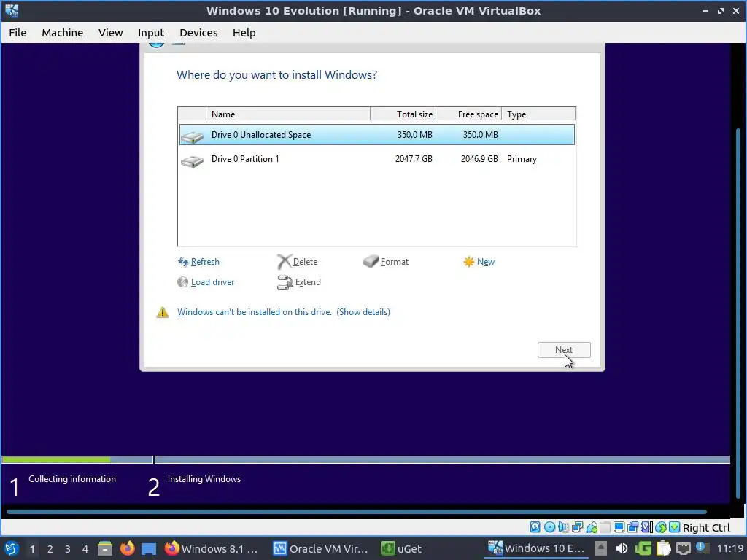Switch to workspace 4

85,549
